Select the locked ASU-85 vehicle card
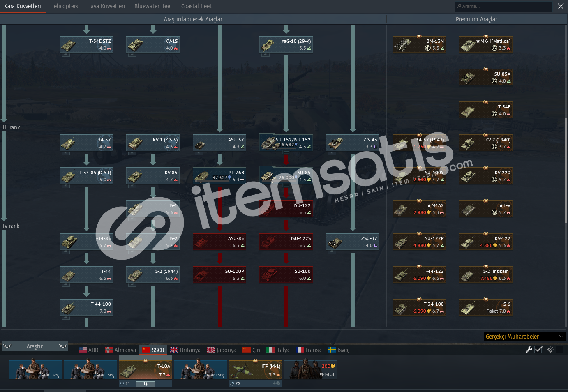The image size is (568, 392). tap(219, 242)
